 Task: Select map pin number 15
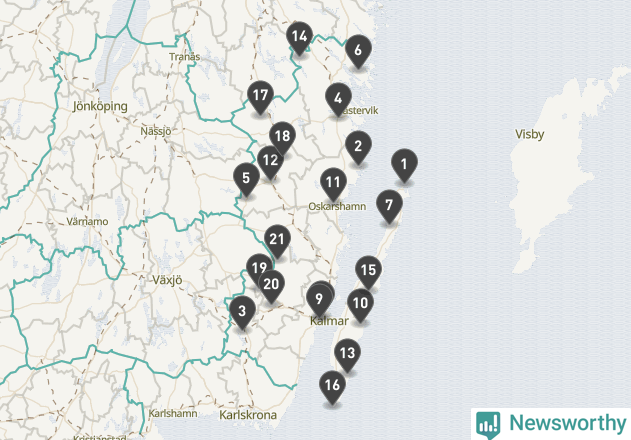tap(368, 270)
